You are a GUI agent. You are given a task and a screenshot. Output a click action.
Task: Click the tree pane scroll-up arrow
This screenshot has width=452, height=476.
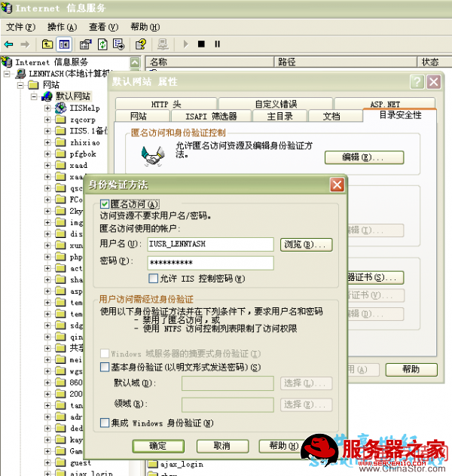(135, 63)
